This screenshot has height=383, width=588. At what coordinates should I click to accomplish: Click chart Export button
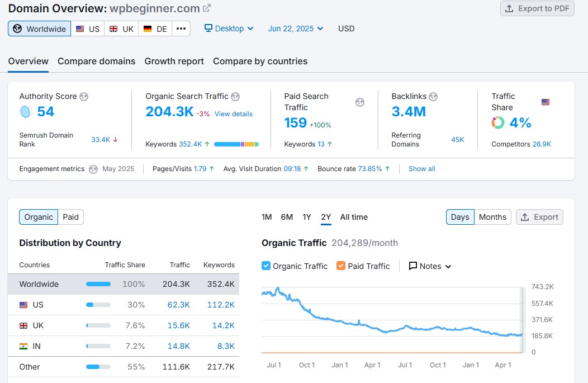[539, 217]
